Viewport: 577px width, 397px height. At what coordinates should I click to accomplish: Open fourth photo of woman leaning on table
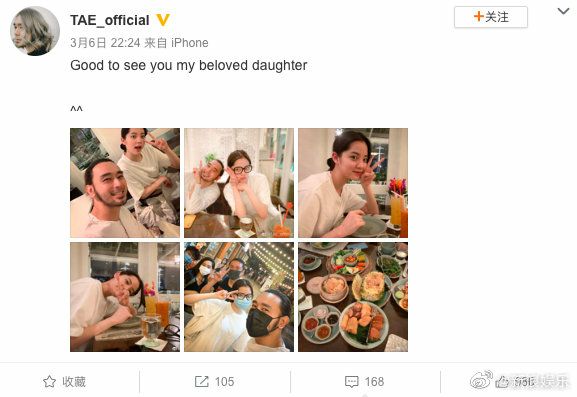tap(125, 297)
